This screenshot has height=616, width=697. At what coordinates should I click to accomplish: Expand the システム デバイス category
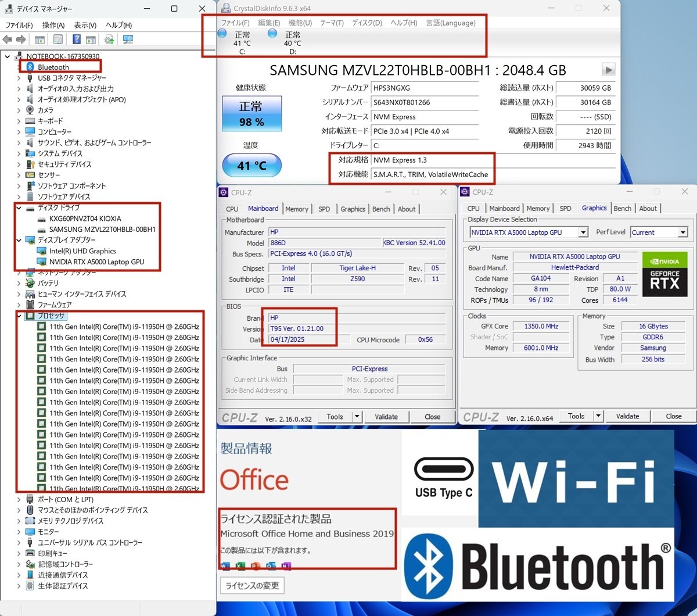coord(19,153)
